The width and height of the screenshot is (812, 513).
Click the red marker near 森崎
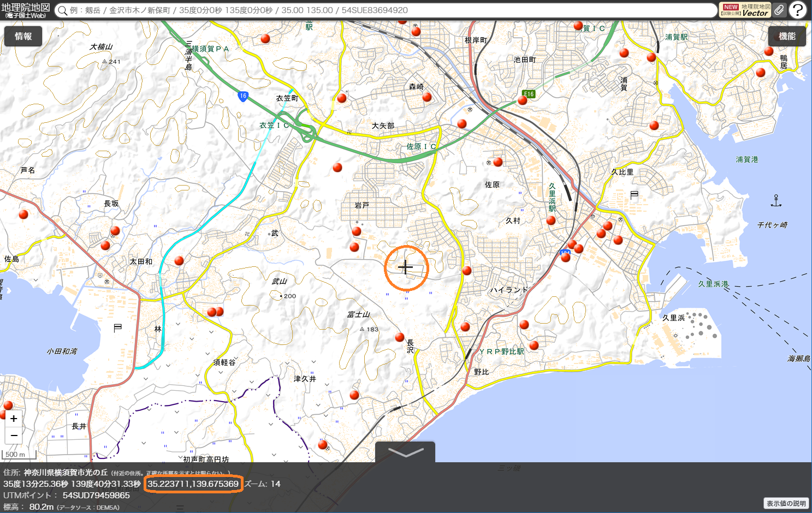427,97
